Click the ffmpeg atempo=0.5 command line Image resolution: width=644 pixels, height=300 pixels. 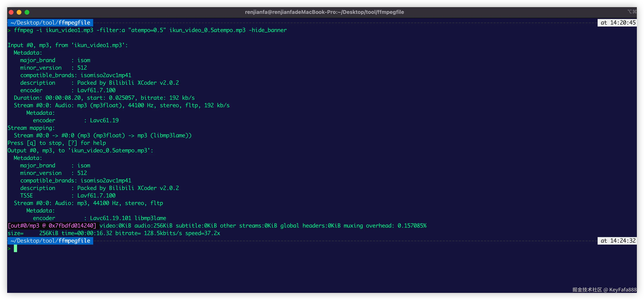pyautogui.click(x=150, y=30)
